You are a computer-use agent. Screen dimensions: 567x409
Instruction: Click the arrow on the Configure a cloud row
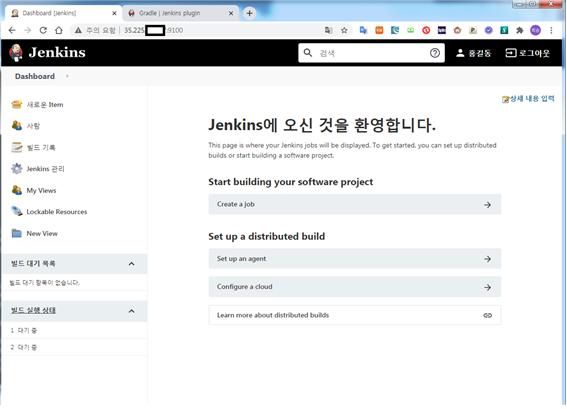(x=487, y=287)
